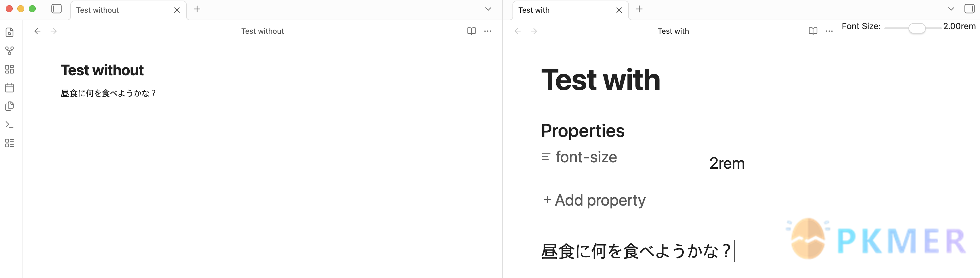Viewport: 980px width, 278px height.
Task: Click the green macOS fullscreen button
Action: [32, 9]
